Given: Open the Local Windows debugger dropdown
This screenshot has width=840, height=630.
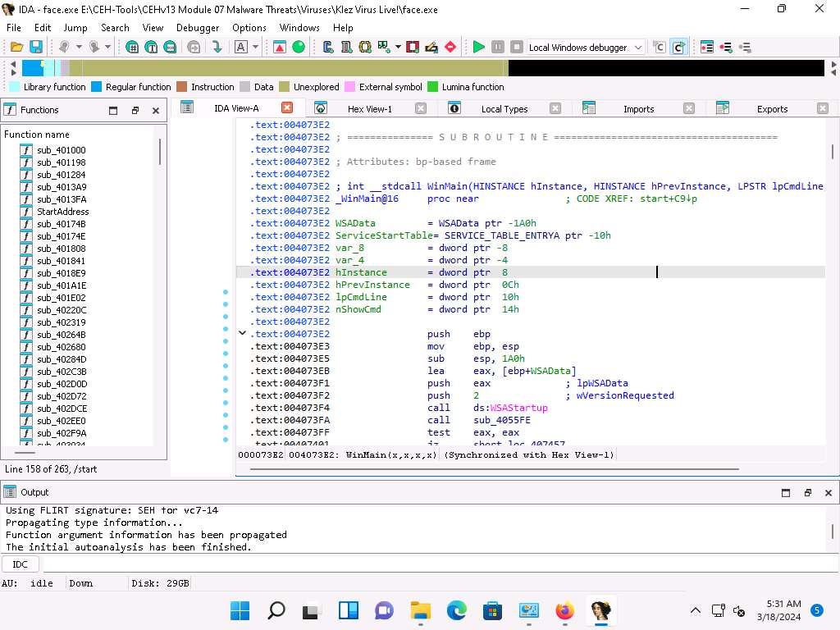Looking at the screenshot, I should pyautogui.click(x=638, y=48).
